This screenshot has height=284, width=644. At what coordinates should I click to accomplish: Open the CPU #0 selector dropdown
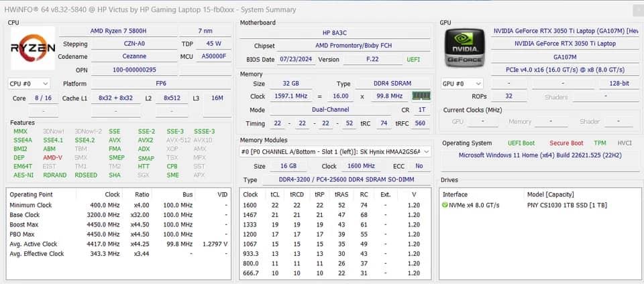tap(29, 84)
